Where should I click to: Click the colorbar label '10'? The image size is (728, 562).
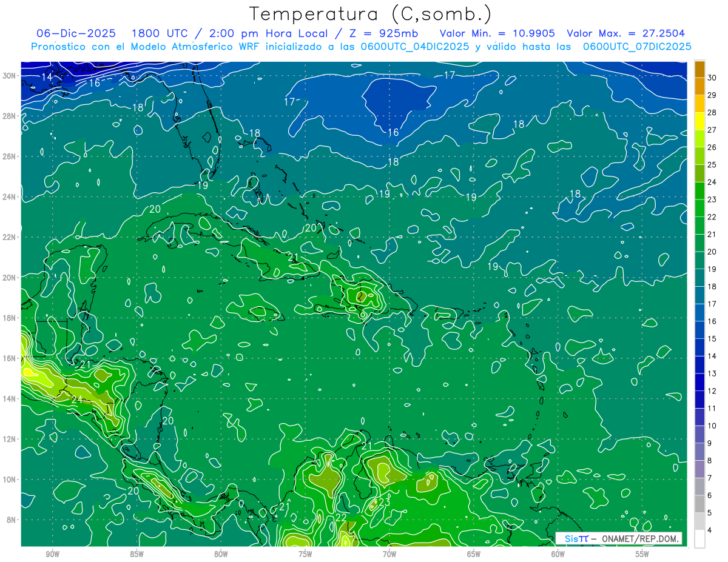[712, 426]
